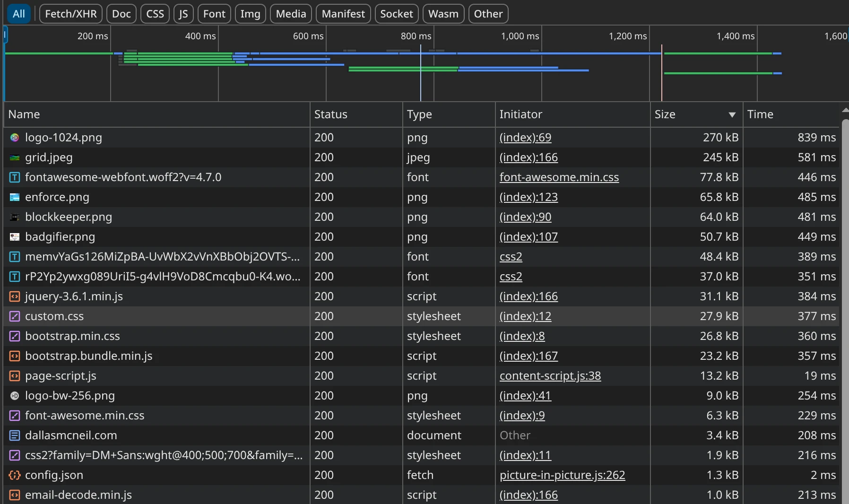Click the config.json fetch icon
849x504 pixels.
[x=15, y=475]
